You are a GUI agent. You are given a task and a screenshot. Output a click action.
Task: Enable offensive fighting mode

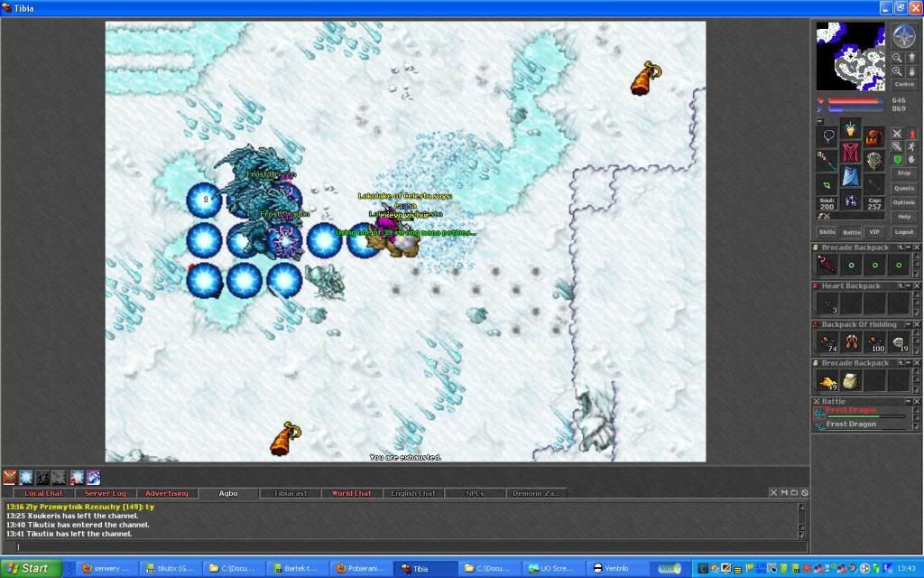pos(897,134)
